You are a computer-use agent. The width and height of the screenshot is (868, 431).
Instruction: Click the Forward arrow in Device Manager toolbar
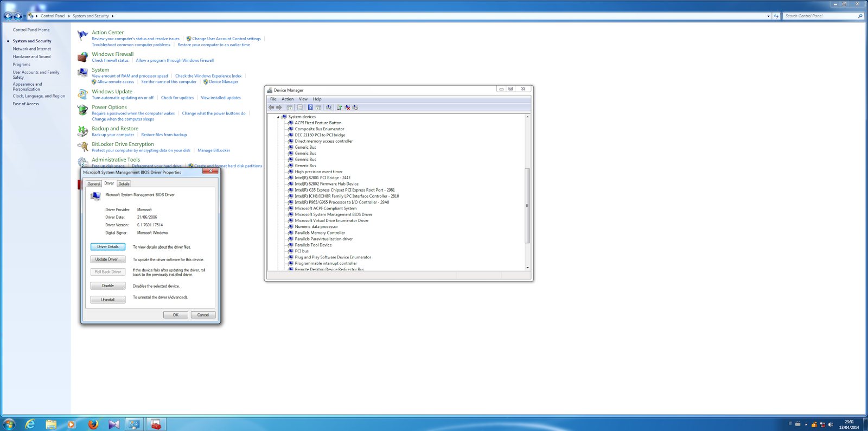tap(279, 107)
